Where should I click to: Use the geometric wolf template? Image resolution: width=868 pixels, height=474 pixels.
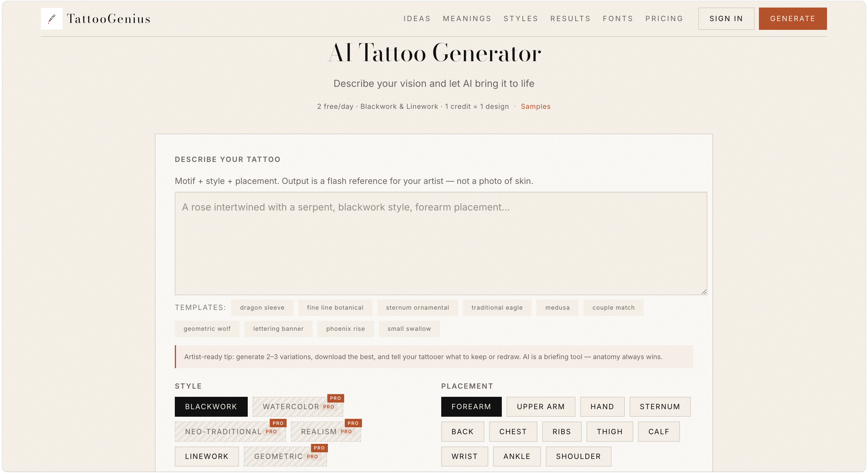(x=207, y=329)
